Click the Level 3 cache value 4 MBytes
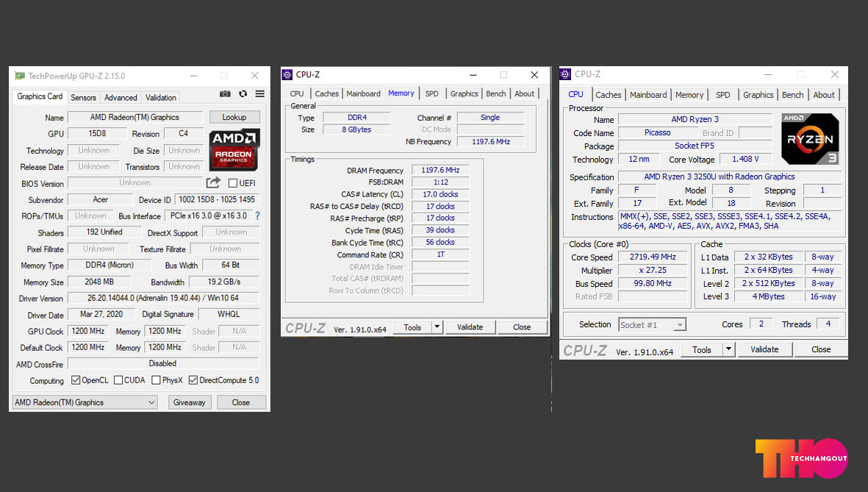Screen dimensions: 868x492 tap(768, 296)
